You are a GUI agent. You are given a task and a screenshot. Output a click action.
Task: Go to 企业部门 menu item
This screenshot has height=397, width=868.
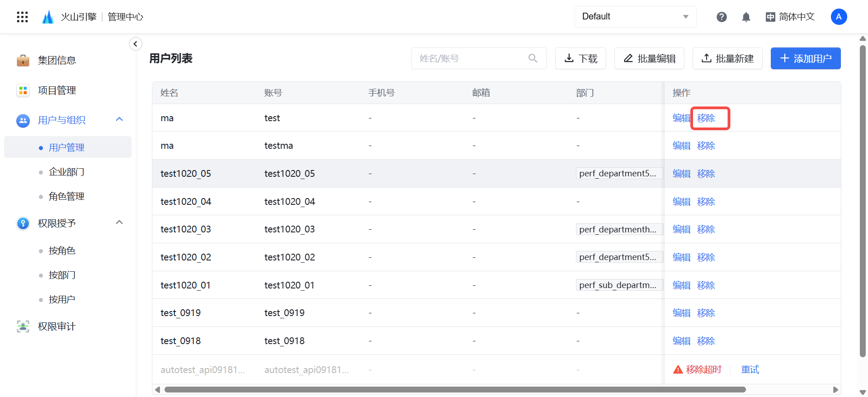pos(66,172)
